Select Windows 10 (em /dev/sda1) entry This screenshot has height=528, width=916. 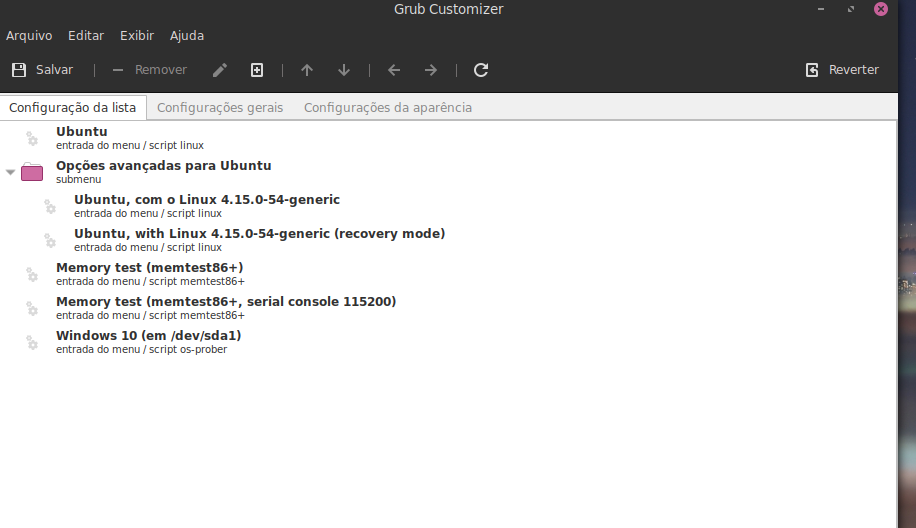449,341
